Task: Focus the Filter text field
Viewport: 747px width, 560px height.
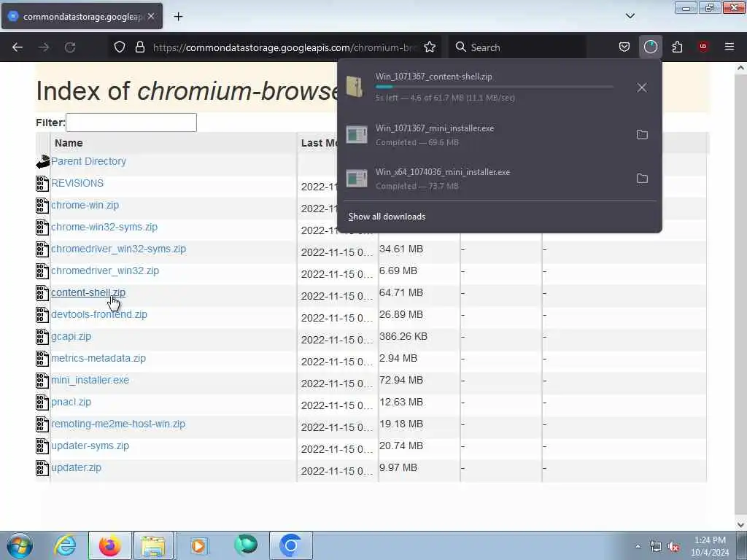Action: click(x=131, y=122)
